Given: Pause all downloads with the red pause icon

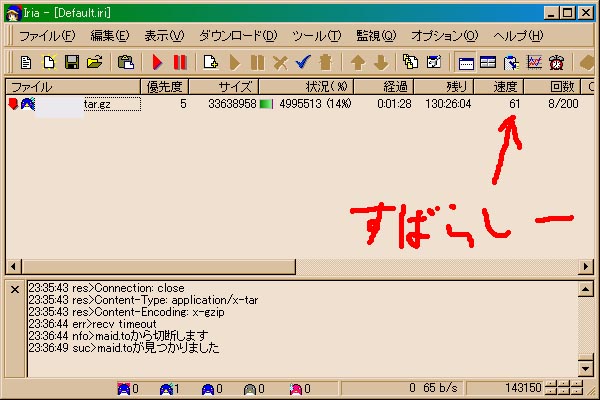Looking at the screenshot, I should pos(179,62).
